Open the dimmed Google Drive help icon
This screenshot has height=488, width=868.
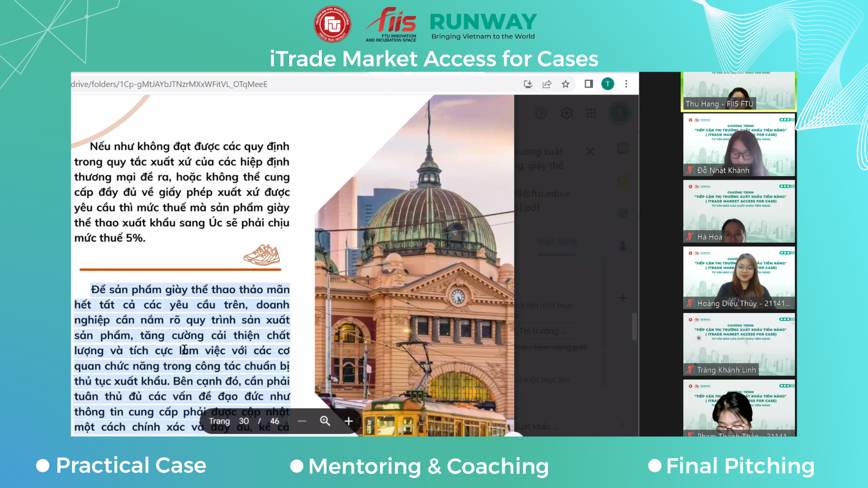pyautogui.click(x=541, y=113)
